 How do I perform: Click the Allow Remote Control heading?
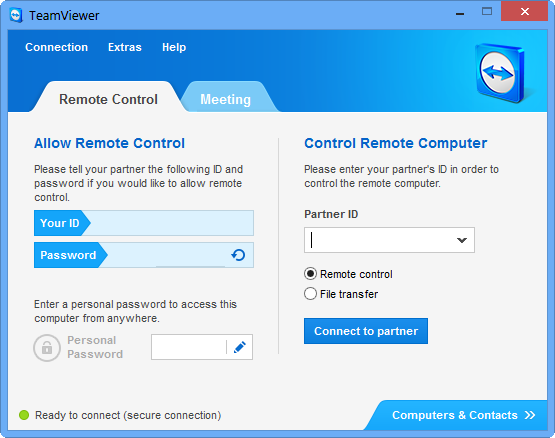109,143
